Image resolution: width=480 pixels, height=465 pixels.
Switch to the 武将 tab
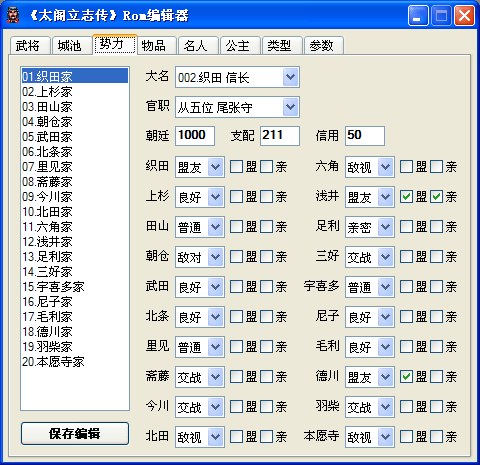click(x=29, y=46)
